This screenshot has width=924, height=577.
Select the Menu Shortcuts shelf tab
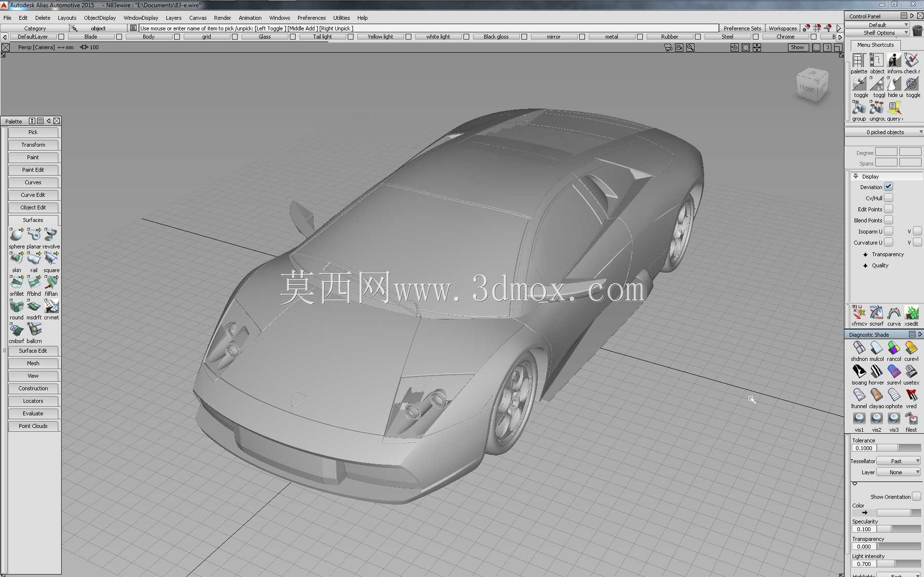pyautogui.click(x=875, y=45)
